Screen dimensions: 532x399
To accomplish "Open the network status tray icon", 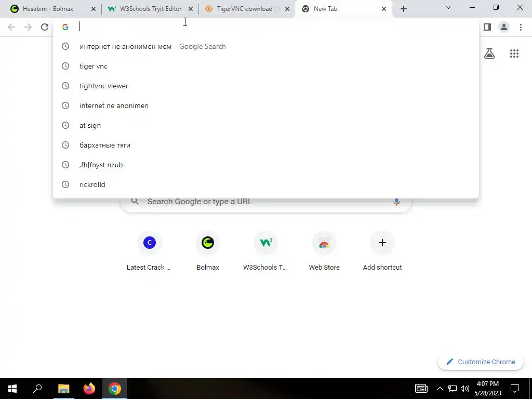I will click(x=453, y=389).
